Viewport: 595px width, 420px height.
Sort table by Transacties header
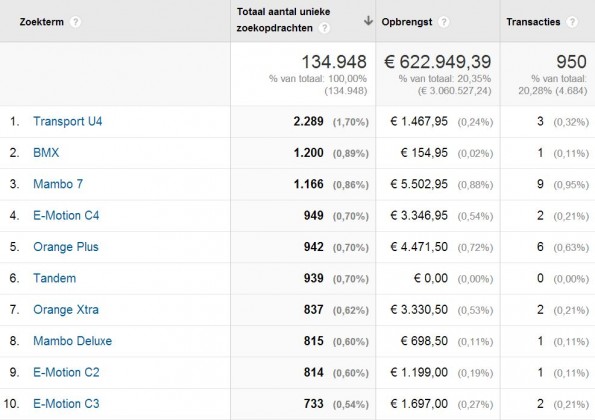[533, 22]
